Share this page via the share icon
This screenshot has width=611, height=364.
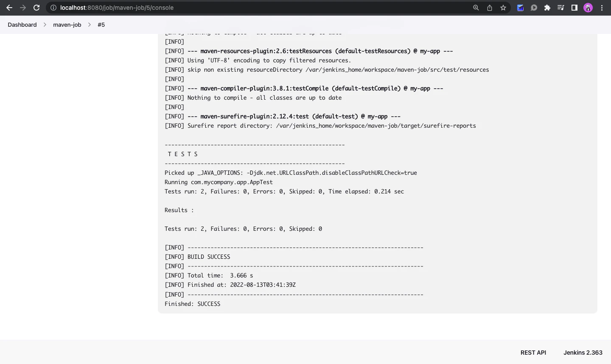490,8
